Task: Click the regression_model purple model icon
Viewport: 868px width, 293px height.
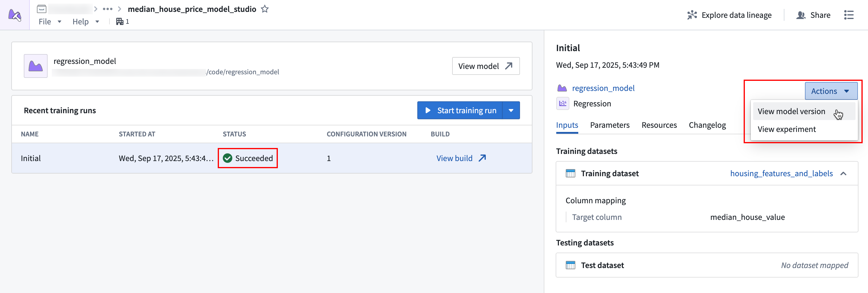Action: 36,66
